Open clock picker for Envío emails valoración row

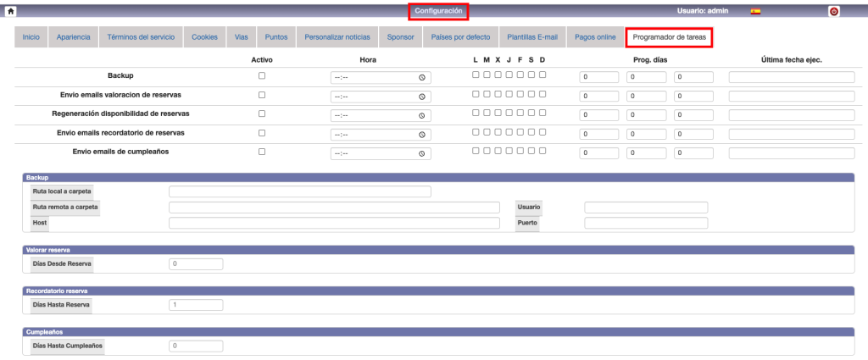click(421, 97)
